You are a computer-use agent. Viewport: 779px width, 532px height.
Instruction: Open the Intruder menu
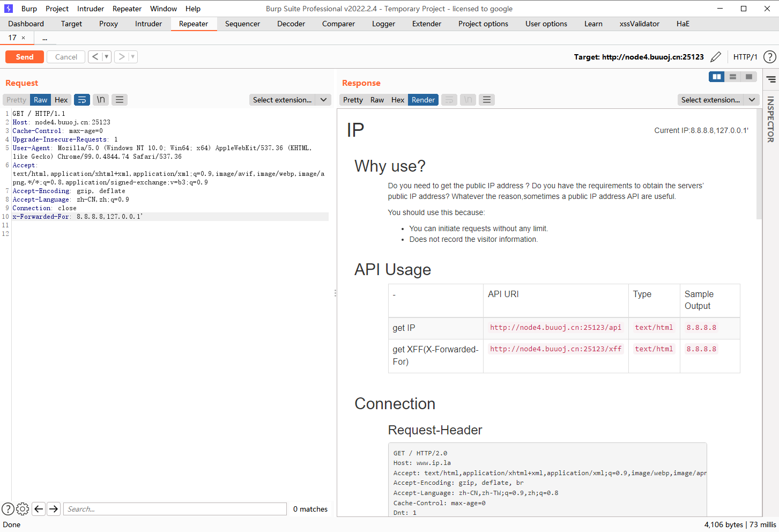coord(91,9)
